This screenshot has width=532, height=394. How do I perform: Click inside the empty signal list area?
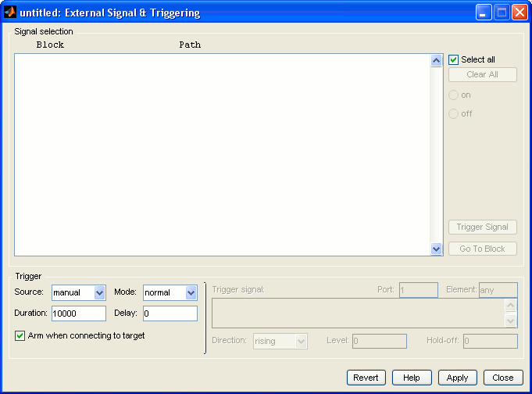tap(222, 154)
